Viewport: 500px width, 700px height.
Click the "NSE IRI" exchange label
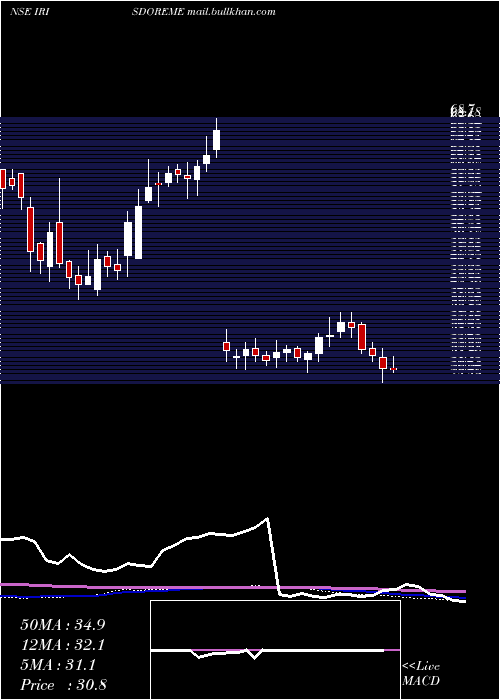29,12
